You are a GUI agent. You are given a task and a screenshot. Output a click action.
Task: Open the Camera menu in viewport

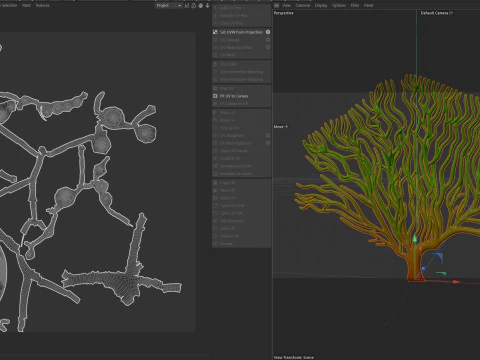click(303, 5)
